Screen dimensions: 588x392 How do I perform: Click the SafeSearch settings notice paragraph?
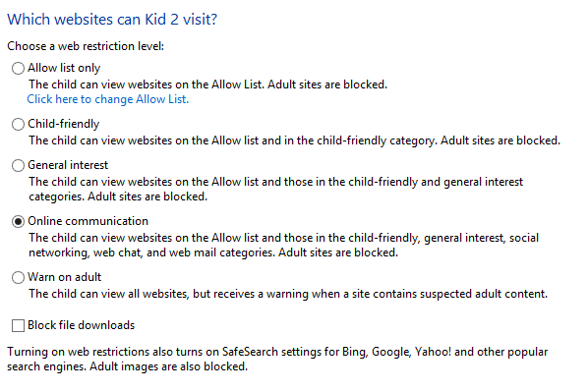277,359
